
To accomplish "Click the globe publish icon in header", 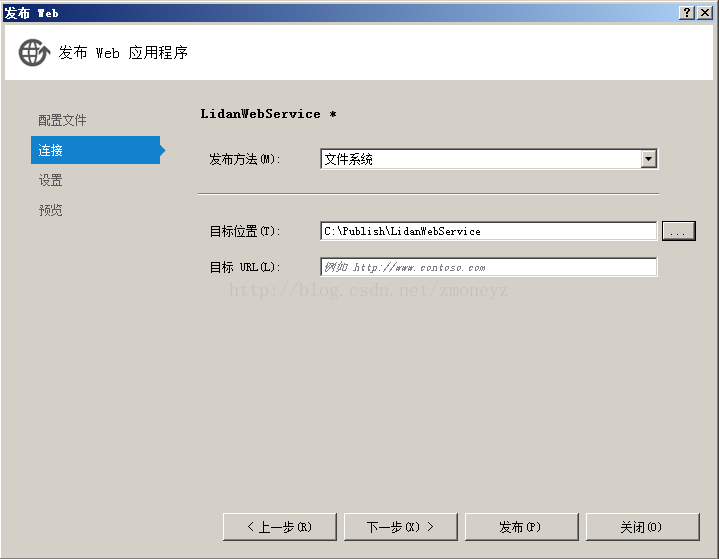I will (x=34, y=52).
